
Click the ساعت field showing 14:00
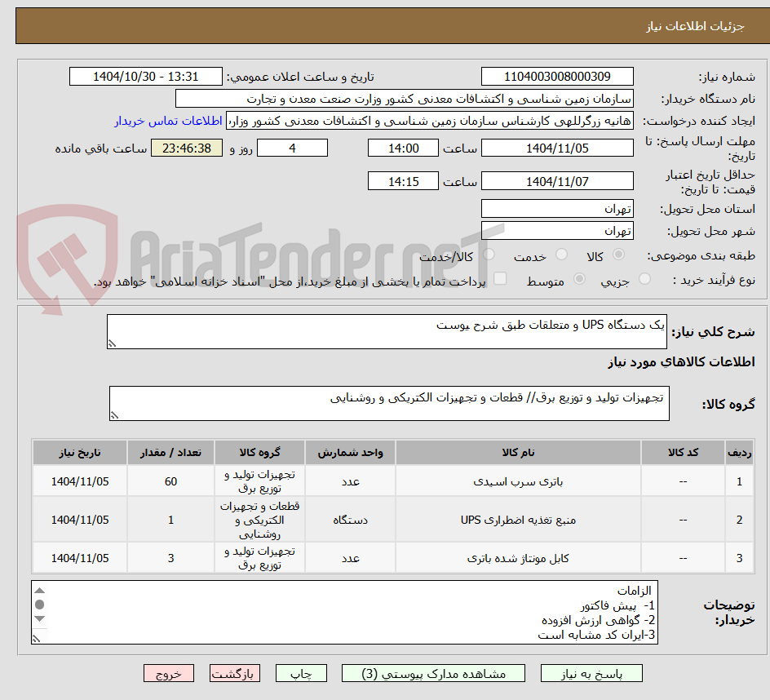tap(403, 148)
